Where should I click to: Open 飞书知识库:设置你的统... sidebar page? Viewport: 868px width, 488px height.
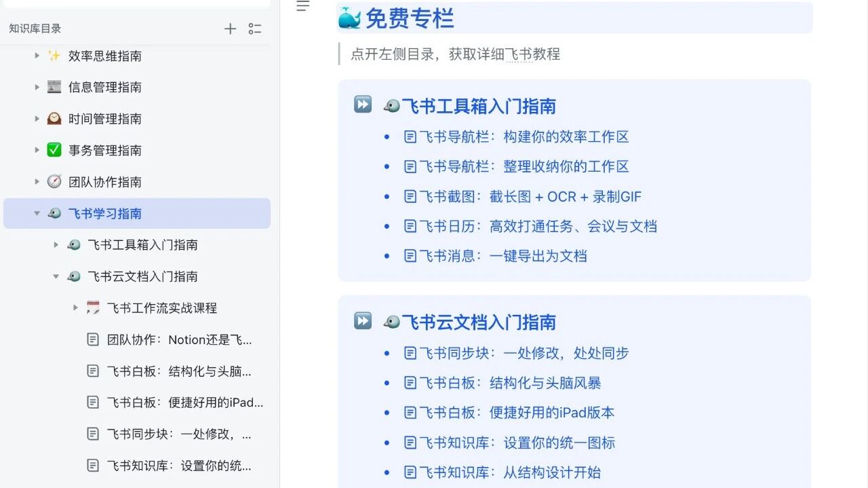(179, 466)
